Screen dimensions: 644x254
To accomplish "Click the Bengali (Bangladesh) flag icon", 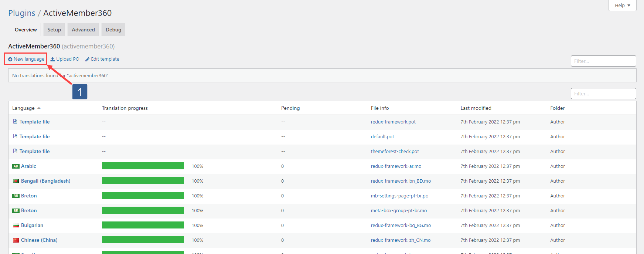I will click(x=16, y=181).
